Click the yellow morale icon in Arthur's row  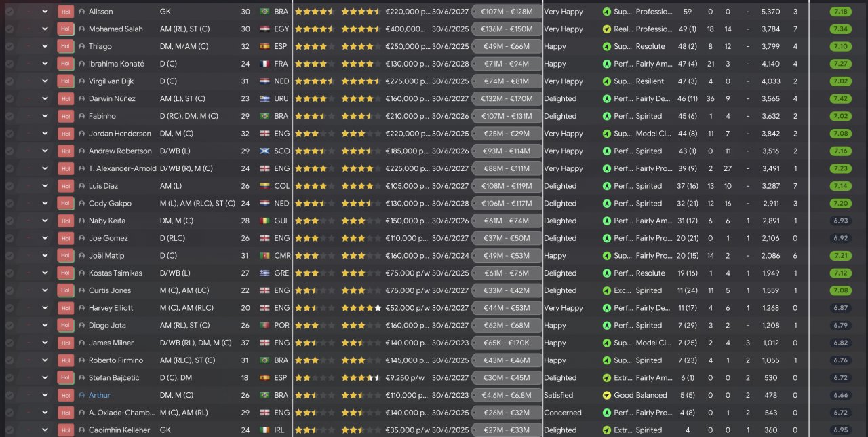(x=606, y=396)
